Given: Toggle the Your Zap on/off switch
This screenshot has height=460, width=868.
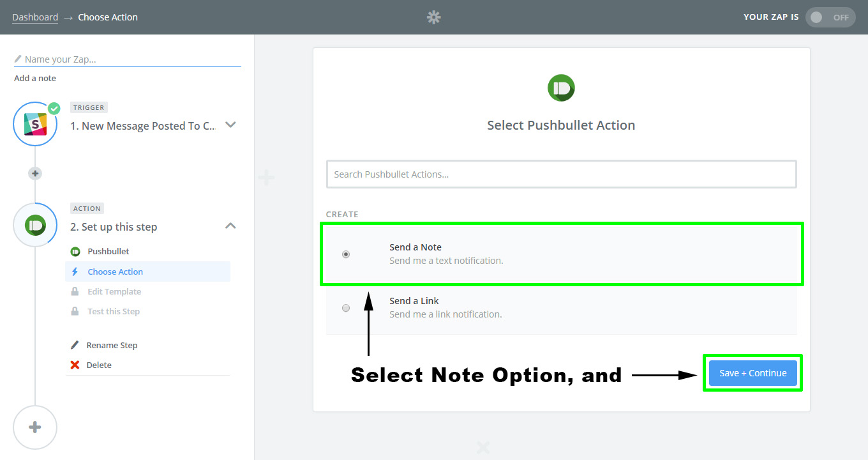Looking at the screenshot, I should [x=830, y=17].
